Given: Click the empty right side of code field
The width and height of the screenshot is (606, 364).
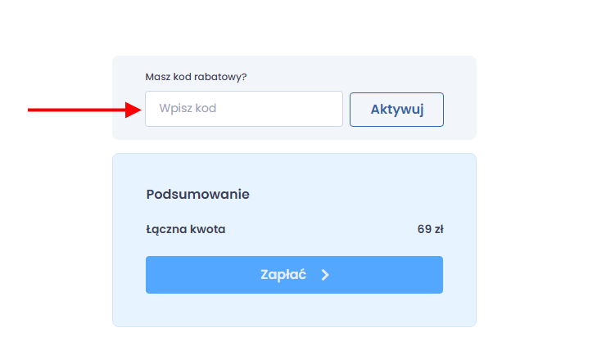Looking at the screenshot, I should (x=294, y=109).
